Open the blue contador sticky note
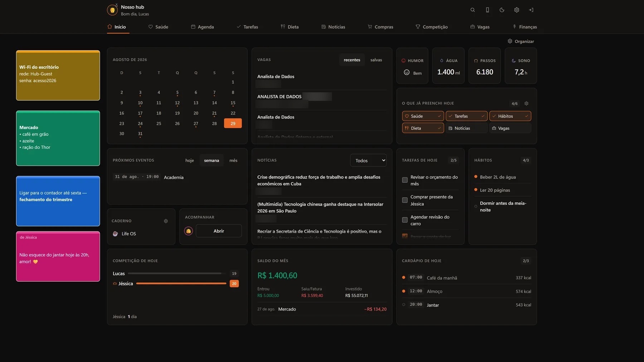Screen dimensions: 644x362 point(58,201)
